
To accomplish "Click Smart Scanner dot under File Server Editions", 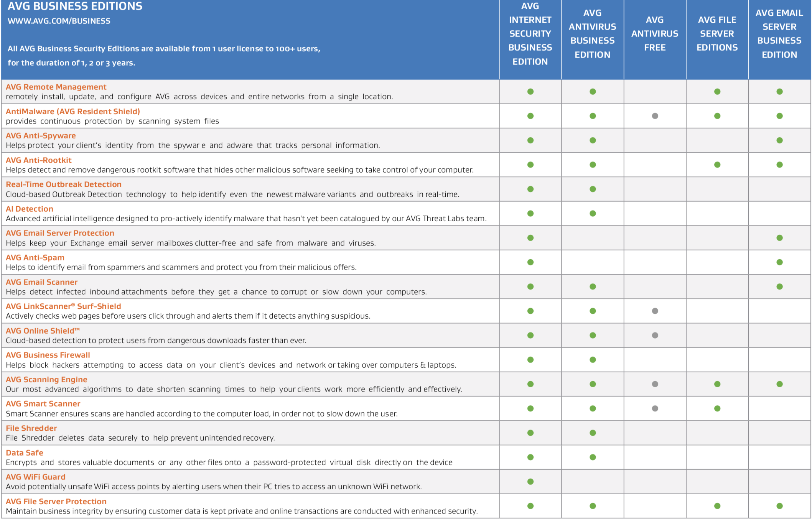I will click(717, 408).
